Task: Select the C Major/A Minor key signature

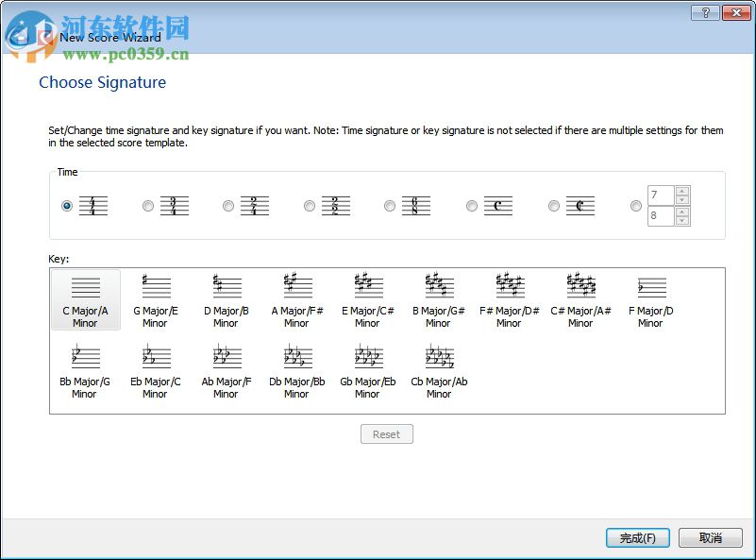Action: [x=85, y=297]
